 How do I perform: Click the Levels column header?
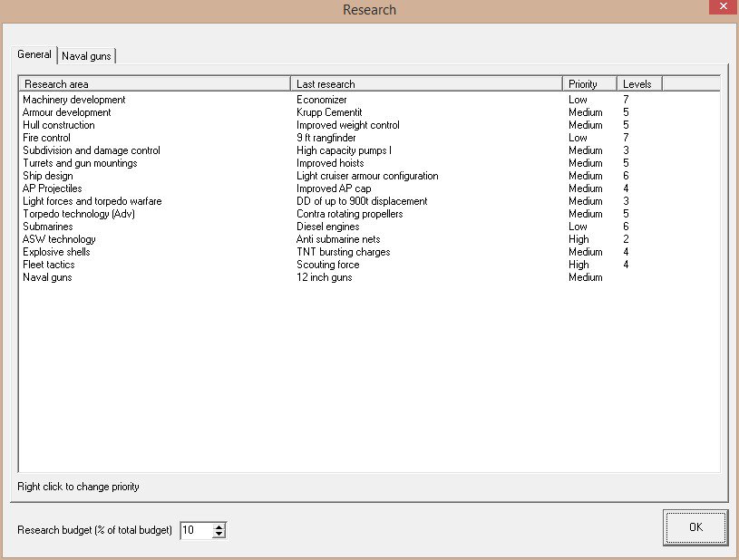click(639, 84)
